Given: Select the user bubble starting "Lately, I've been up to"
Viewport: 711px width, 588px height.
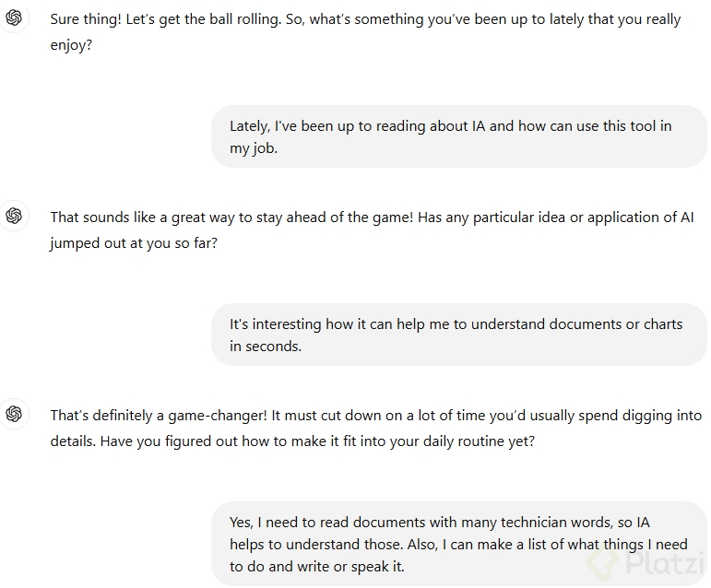Looking at the screenshot, I should tap(458, 136).
